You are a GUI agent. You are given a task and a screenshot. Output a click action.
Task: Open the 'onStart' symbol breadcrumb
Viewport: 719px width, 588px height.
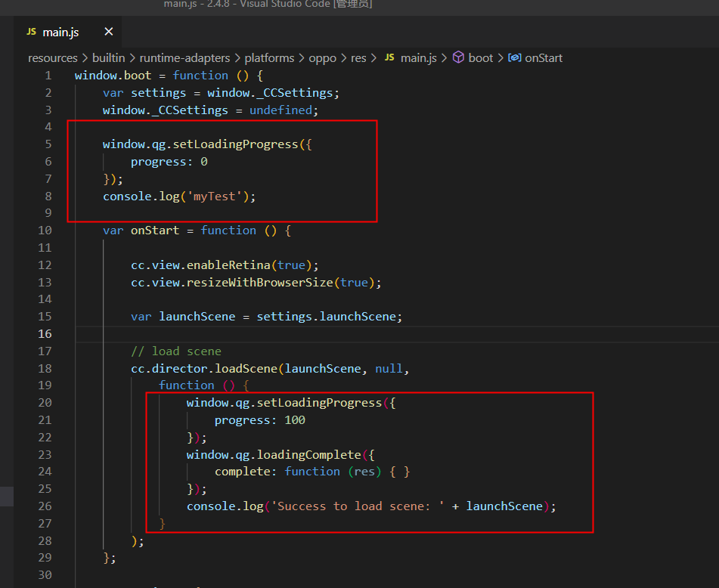click(544, 57)
